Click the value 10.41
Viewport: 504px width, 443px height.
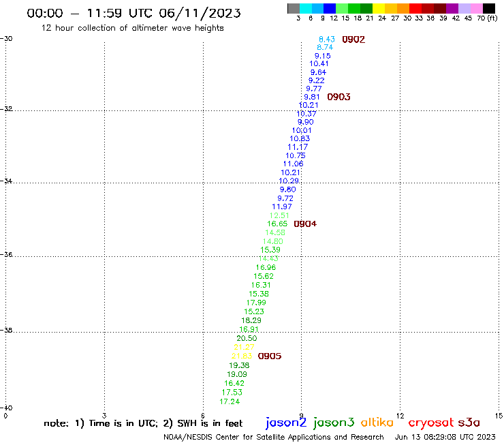(319, 63)
